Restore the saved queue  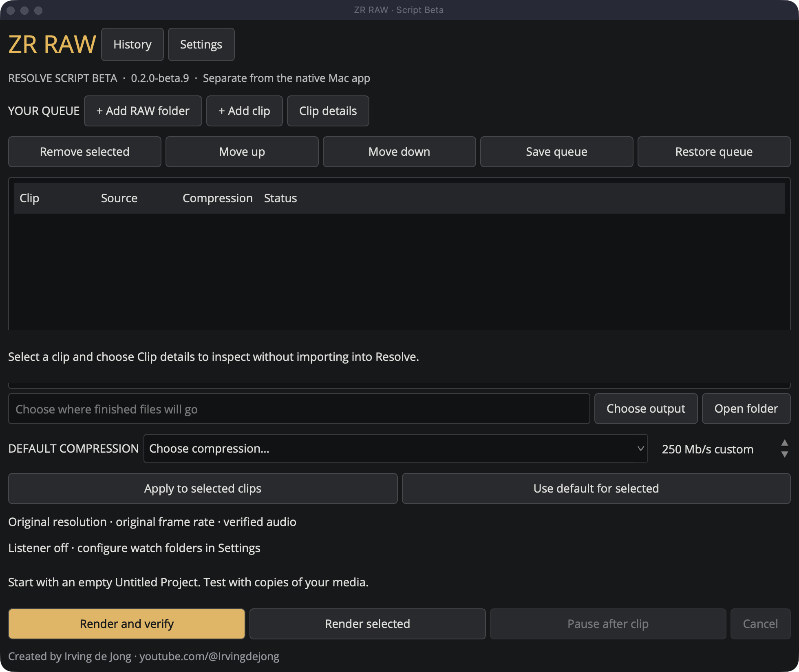coord(714,152)
